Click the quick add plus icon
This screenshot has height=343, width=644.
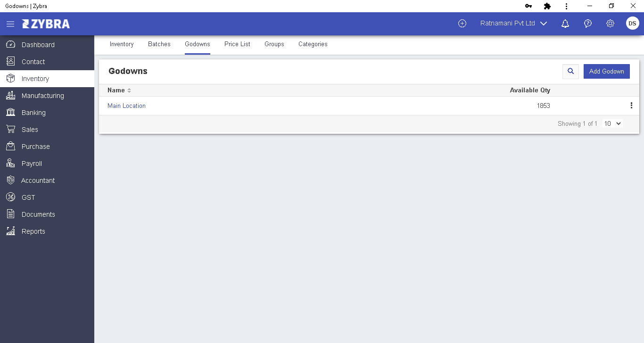pos(462,24)
